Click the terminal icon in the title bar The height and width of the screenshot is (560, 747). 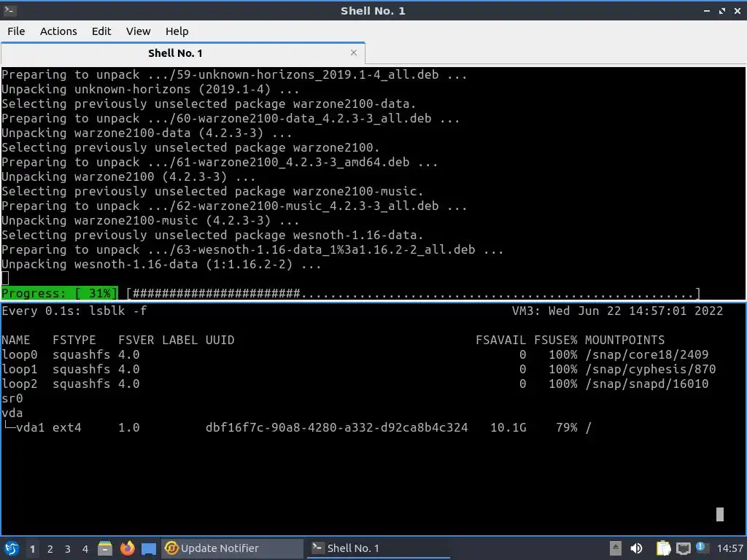tap(9, 10)
